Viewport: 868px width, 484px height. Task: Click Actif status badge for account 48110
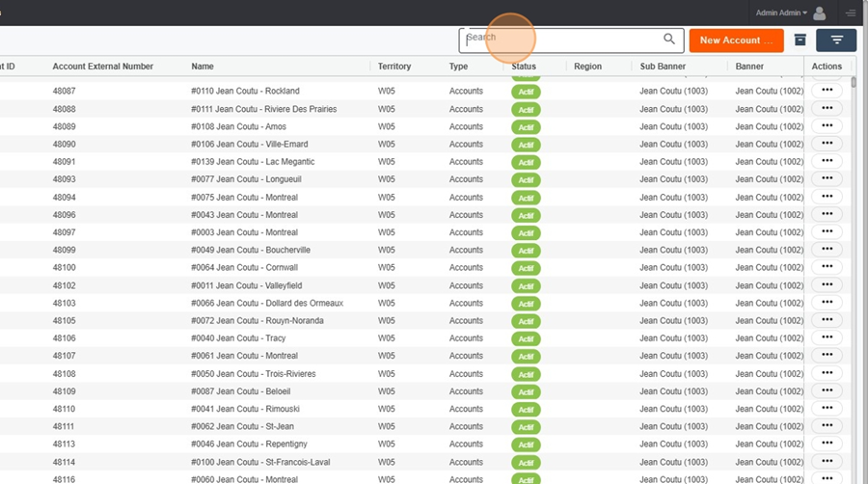pos(526,410)
